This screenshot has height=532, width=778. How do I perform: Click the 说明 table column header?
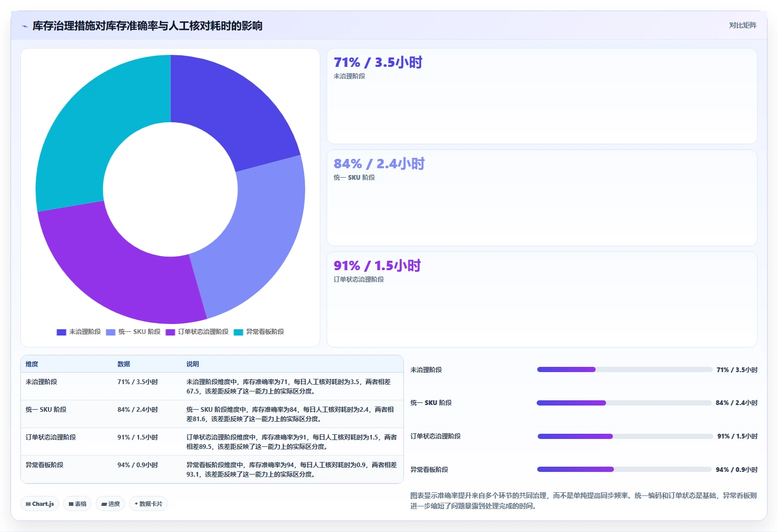193,364
